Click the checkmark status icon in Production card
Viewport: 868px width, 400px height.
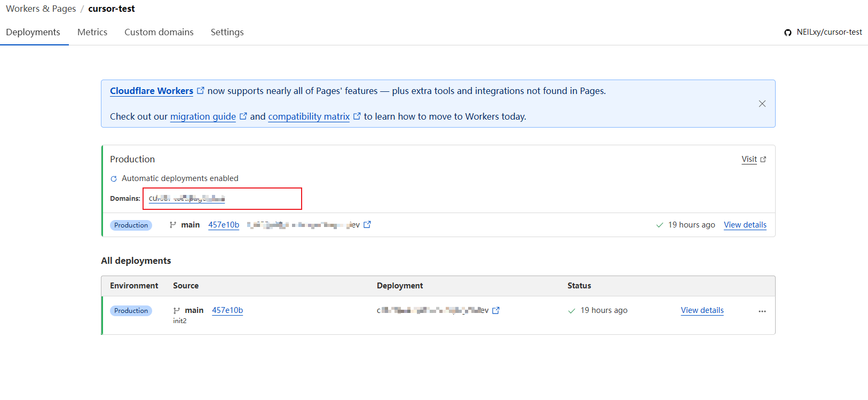(x=660, y=225)
